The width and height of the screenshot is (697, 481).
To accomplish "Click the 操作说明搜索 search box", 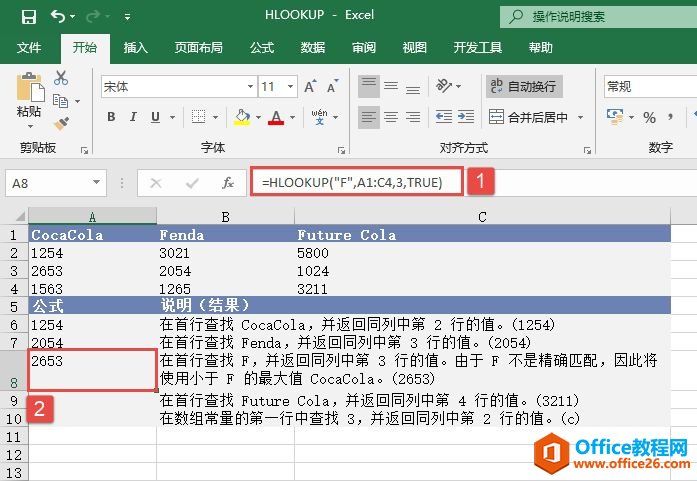I will [x=598, y=17].
